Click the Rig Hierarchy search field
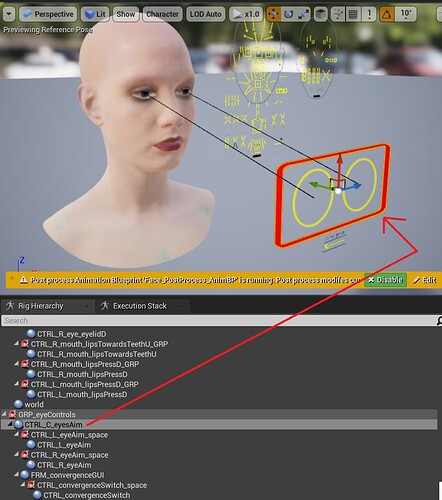The width and height of the screenshot is (442, 500). (x=218, y=321)
